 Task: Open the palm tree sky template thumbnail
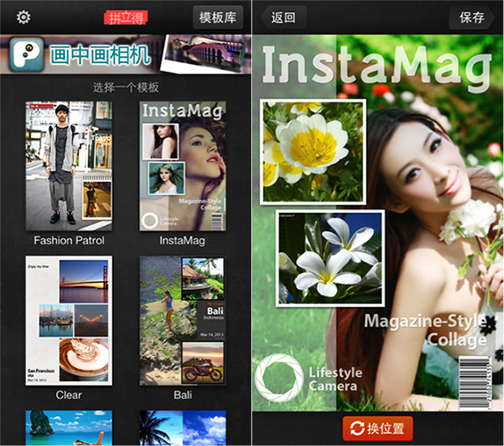(183, 427)
